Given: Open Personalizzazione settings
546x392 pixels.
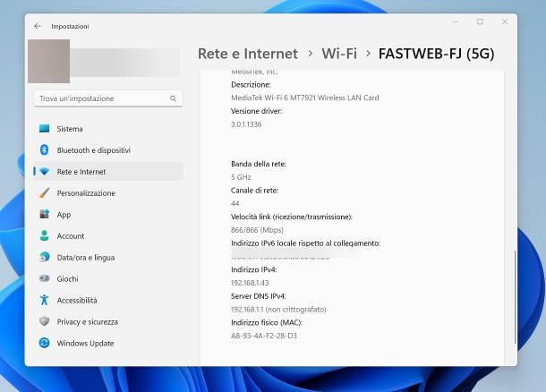Looking at the screenshot, I should (108, 192).
